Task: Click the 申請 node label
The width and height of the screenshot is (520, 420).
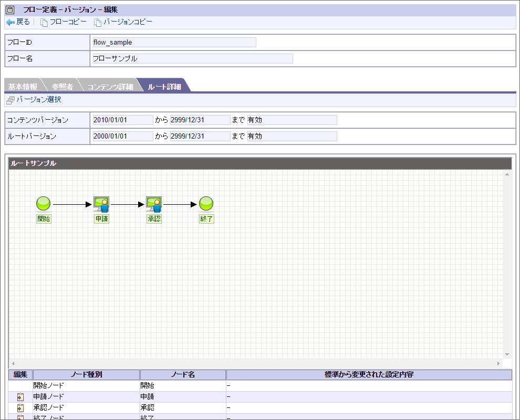Action: pos(102,219)
